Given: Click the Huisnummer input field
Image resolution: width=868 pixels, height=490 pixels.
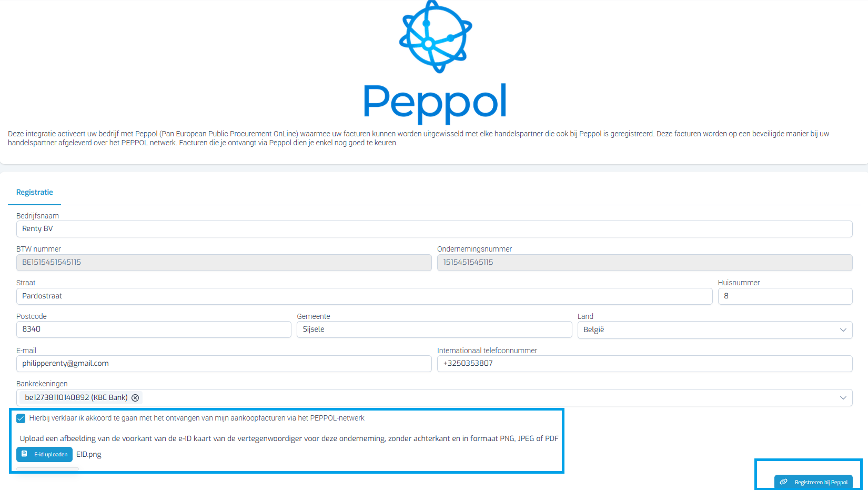Looking at the screenshot, I should coord(785,296).
